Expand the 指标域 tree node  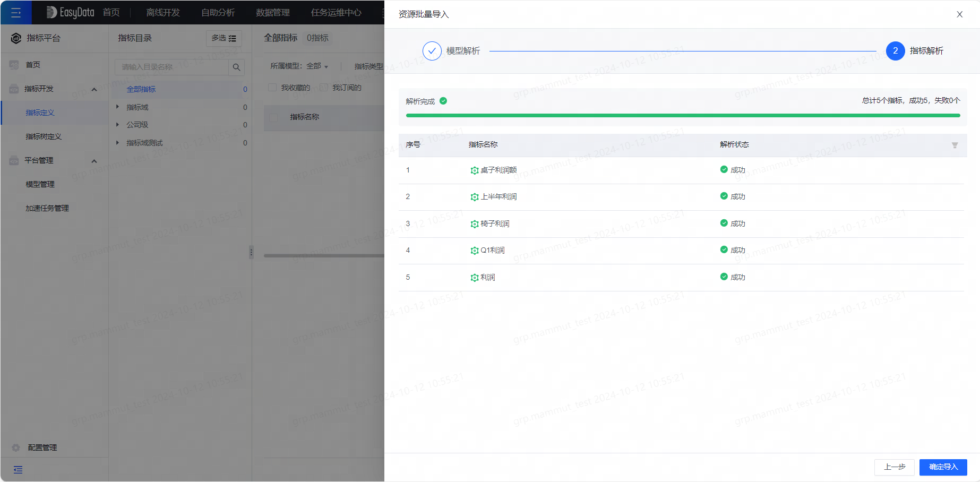pyautogui.click(x=117, y=107)
